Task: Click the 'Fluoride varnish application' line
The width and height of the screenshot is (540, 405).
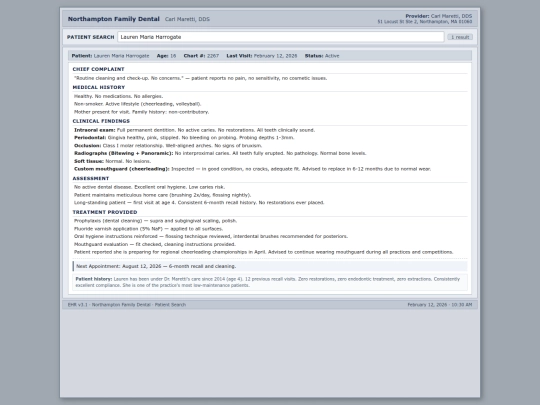Action: tap(148, 229)
